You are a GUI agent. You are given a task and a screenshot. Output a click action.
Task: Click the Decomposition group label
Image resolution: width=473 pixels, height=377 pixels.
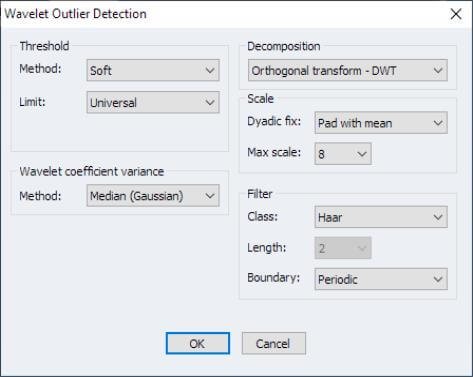point(284,46)
